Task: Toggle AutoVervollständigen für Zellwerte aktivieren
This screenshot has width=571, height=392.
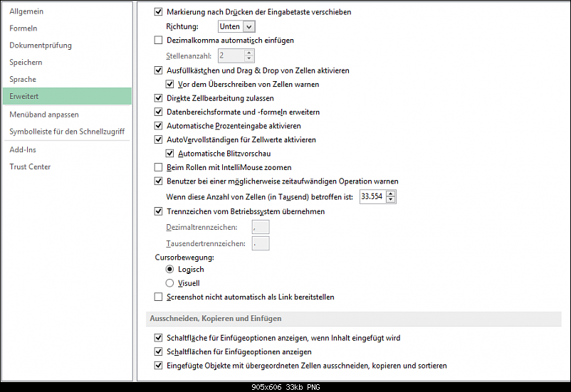Action: coord(158,139)
